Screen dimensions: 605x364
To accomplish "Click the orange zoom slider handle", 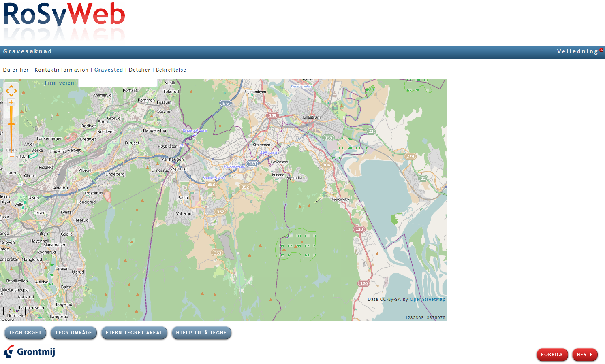I will 11,124.
